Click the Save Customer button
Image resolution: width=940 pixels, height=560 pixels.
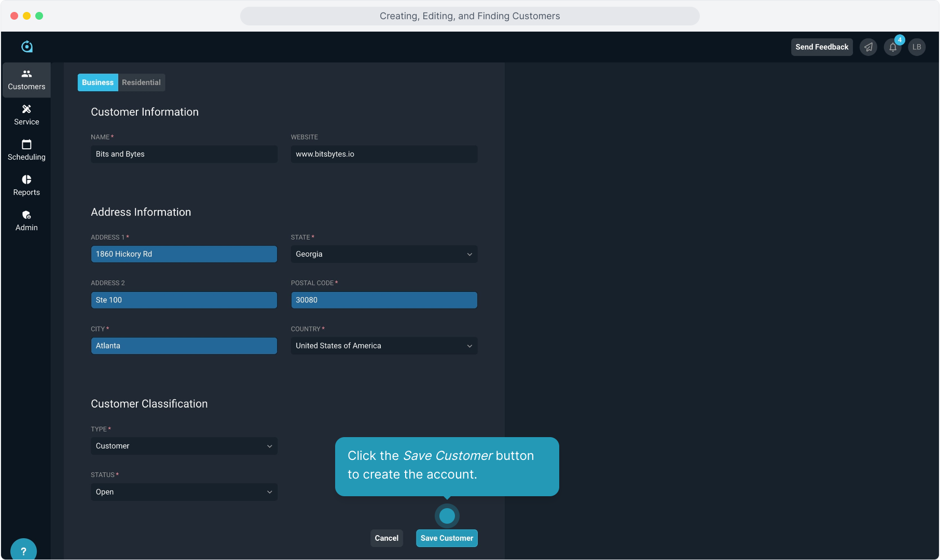pyautogui.click(x=447, y=538)
